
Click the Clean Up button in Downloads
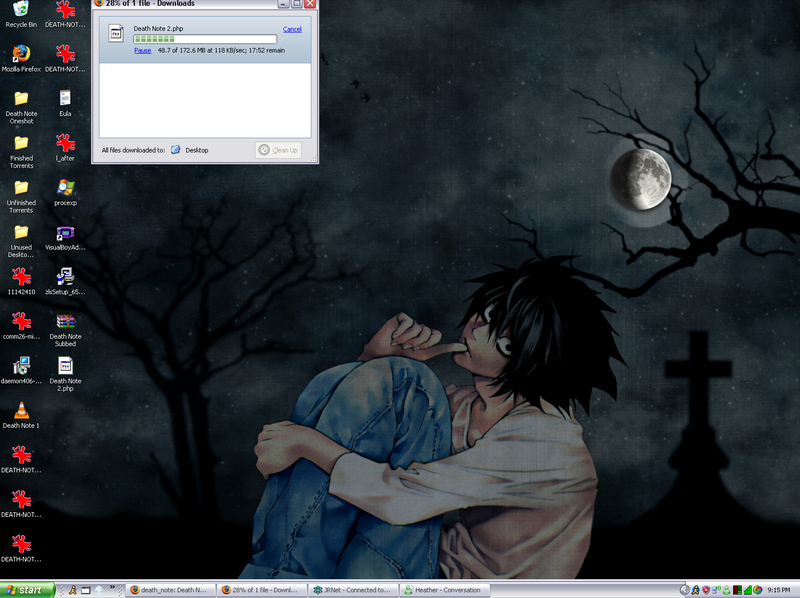(x=278, y=150)
